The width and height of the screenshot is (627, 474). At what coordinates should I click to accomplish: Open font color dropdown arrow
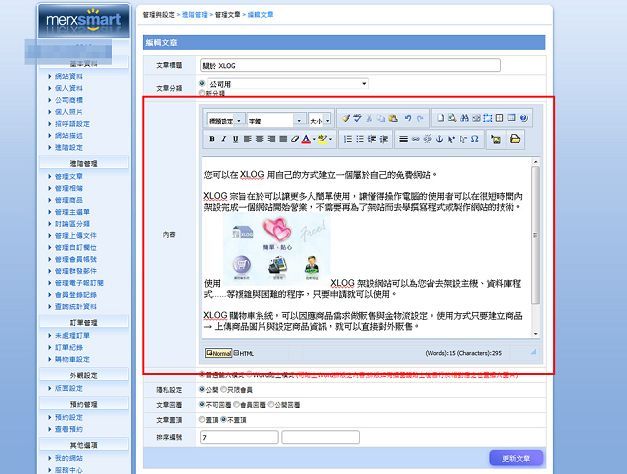(x=314, y=139)
